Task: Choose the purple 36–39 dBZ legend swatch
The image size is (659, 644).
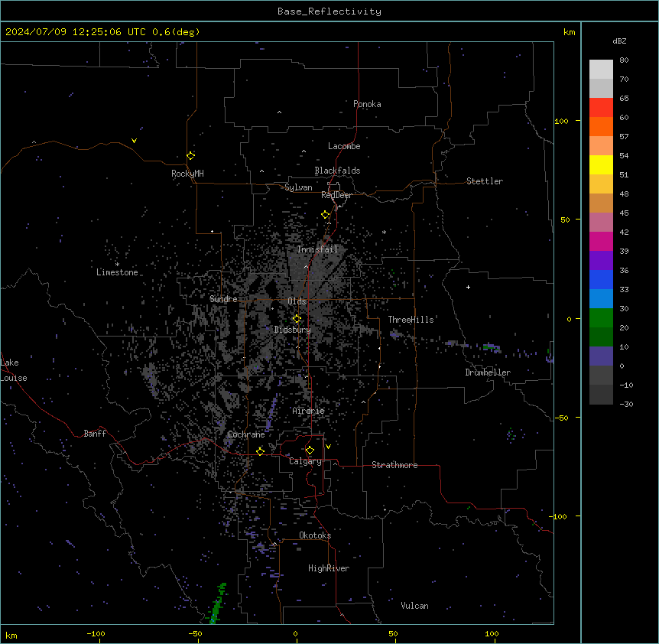Action: 601,261
